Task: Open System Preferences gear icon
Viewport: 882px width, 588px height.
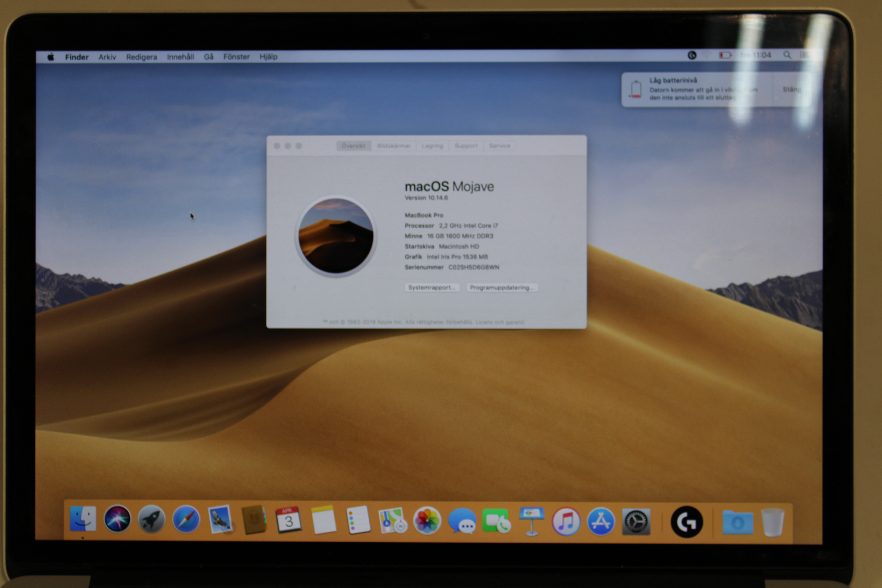Action: (x=636, y=522)
